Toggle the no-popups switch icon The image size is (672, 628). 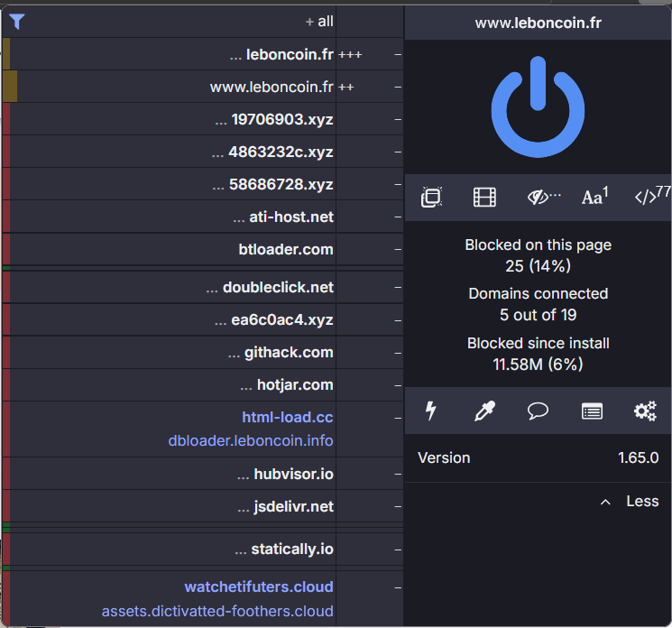431,198
